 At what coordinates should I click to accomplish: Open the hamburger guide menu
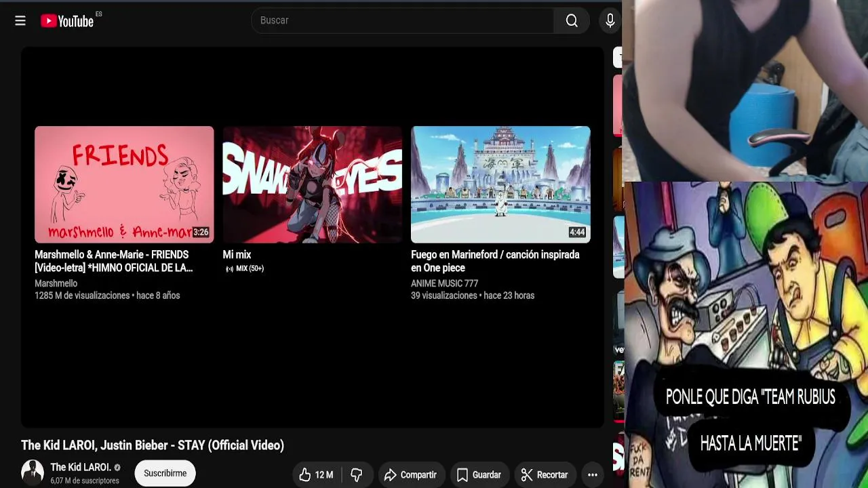20,21
